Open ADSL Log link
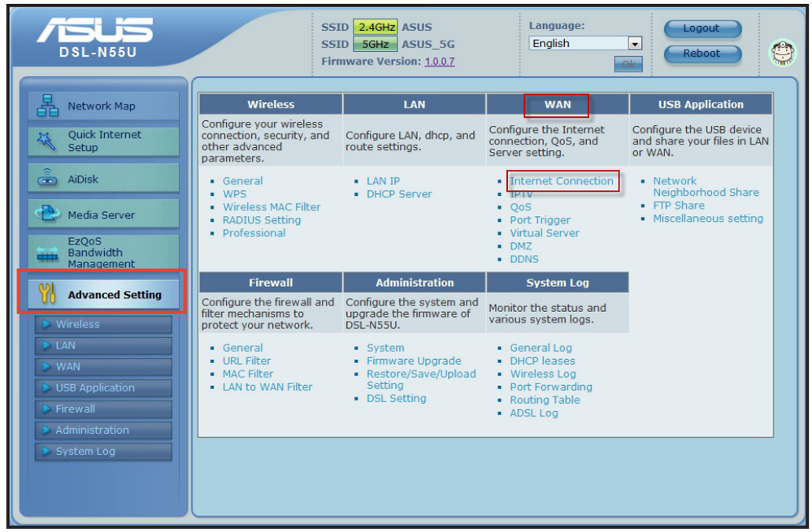The image size is (812, 532). click(x=534, y=413)
